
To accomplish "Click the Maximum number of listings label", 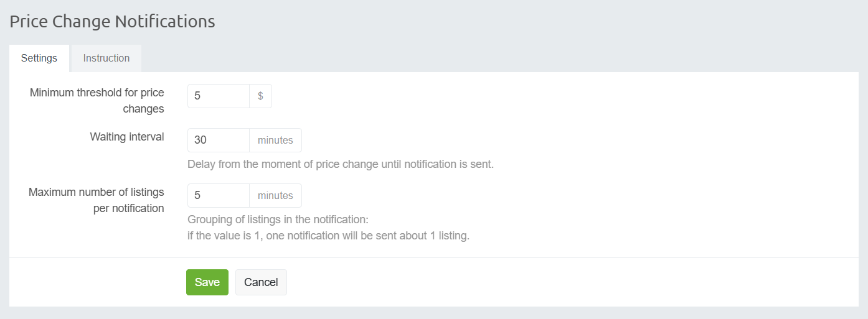I will 97,200.
